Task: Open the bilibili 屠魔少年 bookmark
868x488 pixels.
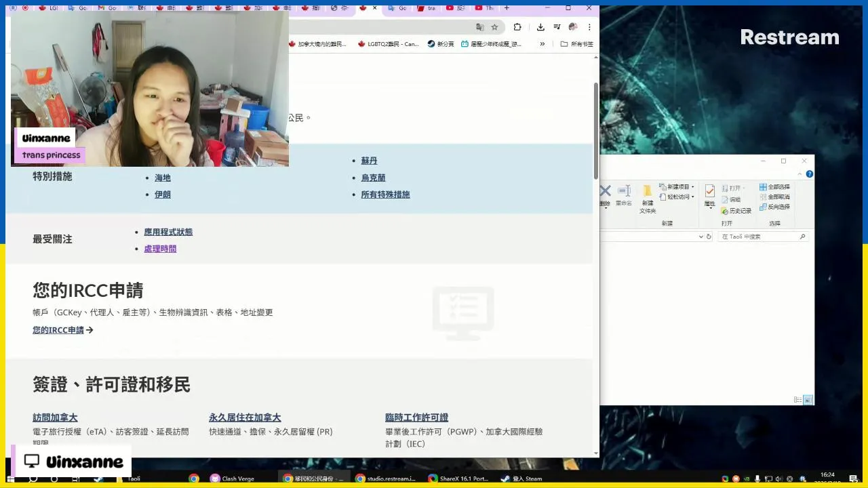Action: click(492, 44)
